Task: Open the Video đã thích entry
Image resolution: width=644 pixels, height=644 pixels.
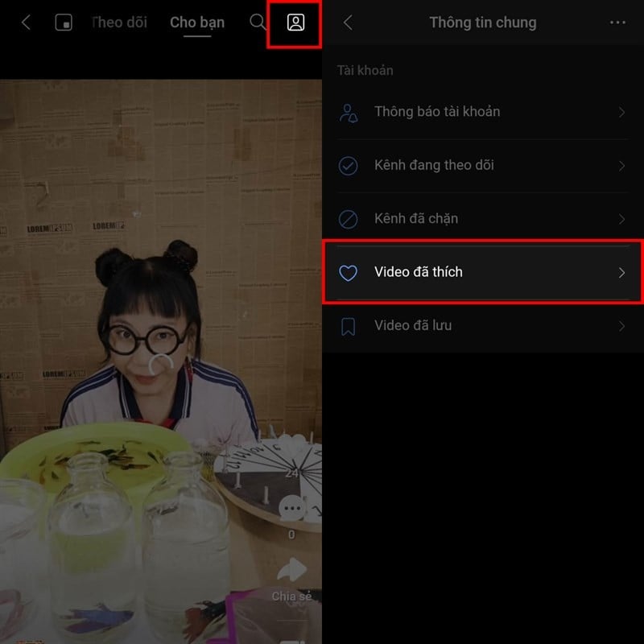Action: point(482,273)
